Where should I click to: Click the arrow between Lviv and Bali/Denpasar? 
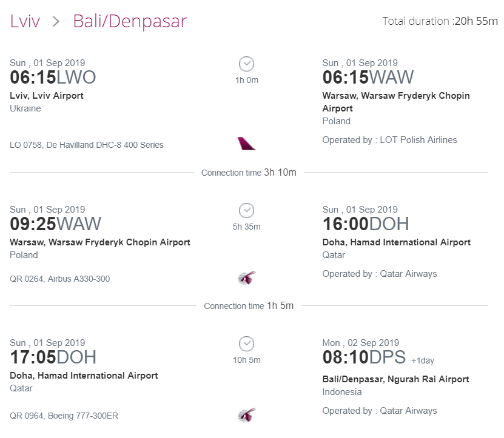click(56, 22)
